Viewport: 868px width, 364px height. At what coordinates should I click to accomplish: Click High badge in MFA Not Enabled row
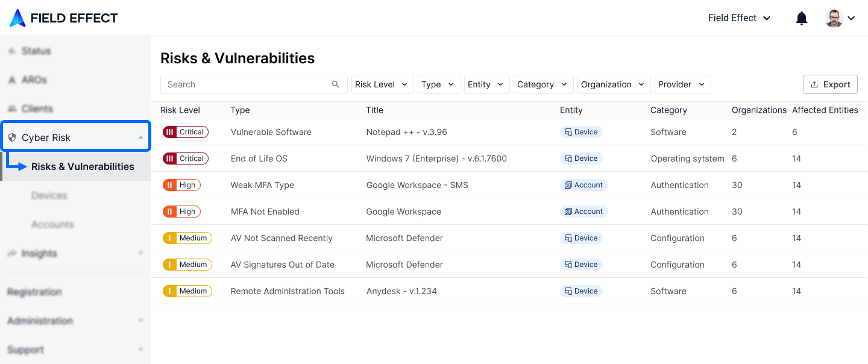click(x=181, y=212)
